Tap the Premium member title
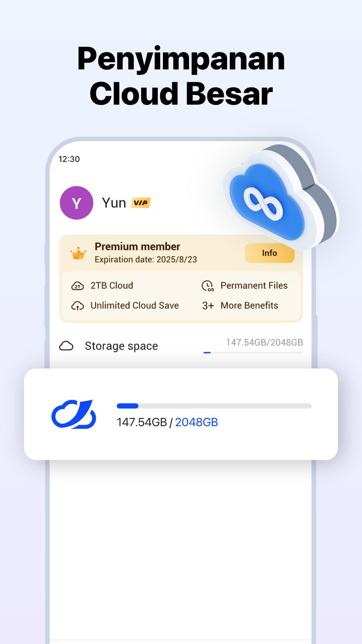Screen dimensions: 362x644 [x=137, y=247]
